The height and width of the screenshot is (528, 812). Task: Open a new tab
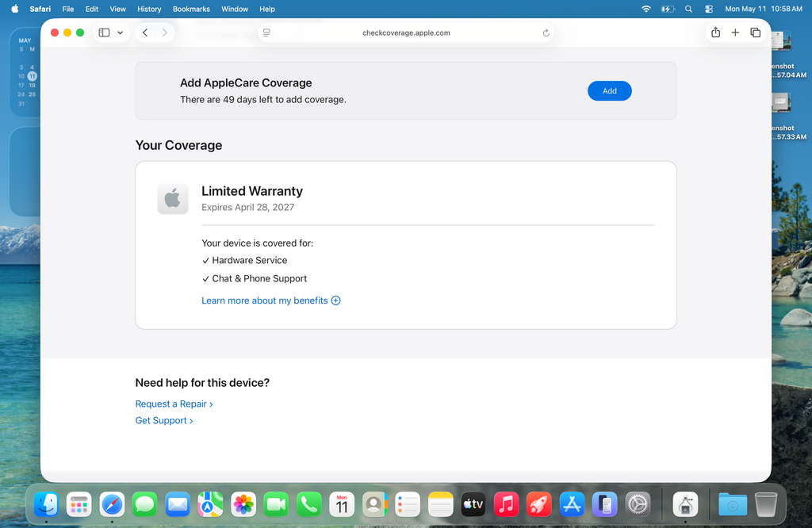tap(735, 33)
